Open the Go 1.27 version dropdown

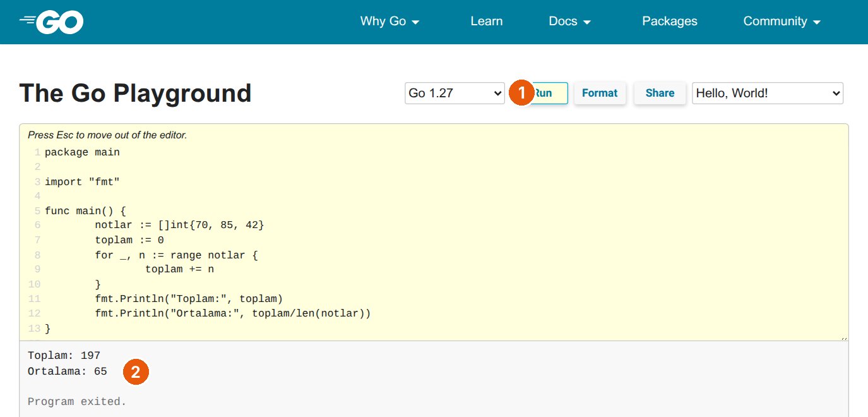(x=455, y=93)
